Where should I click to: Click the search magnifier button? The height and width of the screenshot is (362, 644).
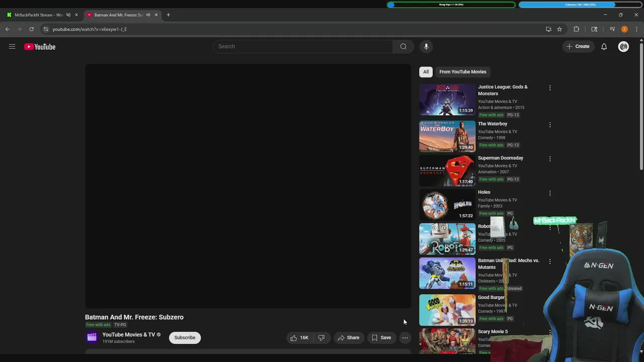click(x=403, y=46)
